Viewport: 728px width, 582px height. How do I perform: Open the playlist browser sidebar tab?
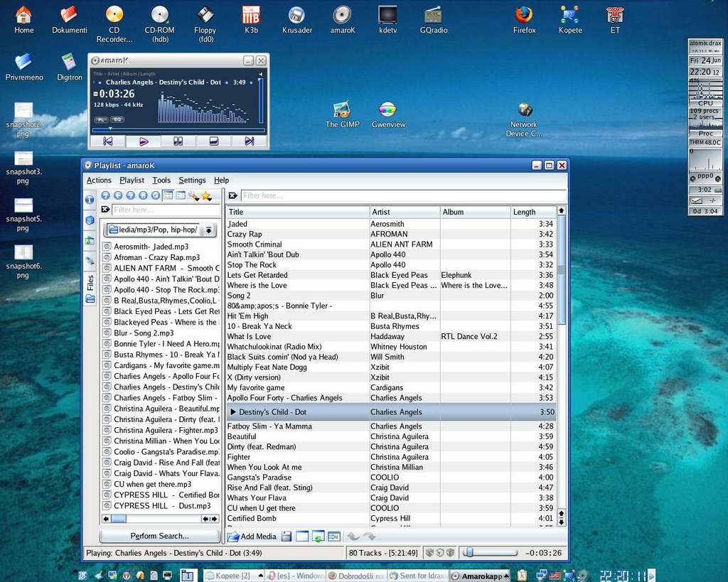[x=90, y=240]
